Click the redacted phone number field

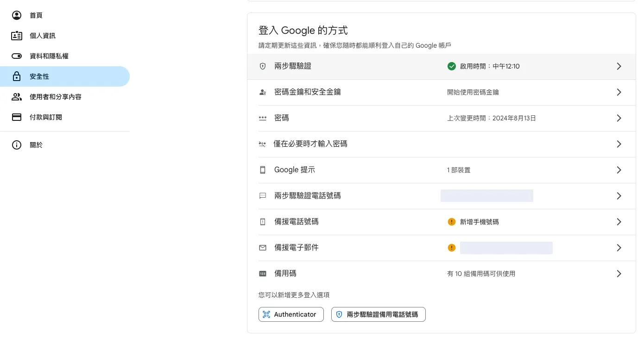(x=487, y=195)
